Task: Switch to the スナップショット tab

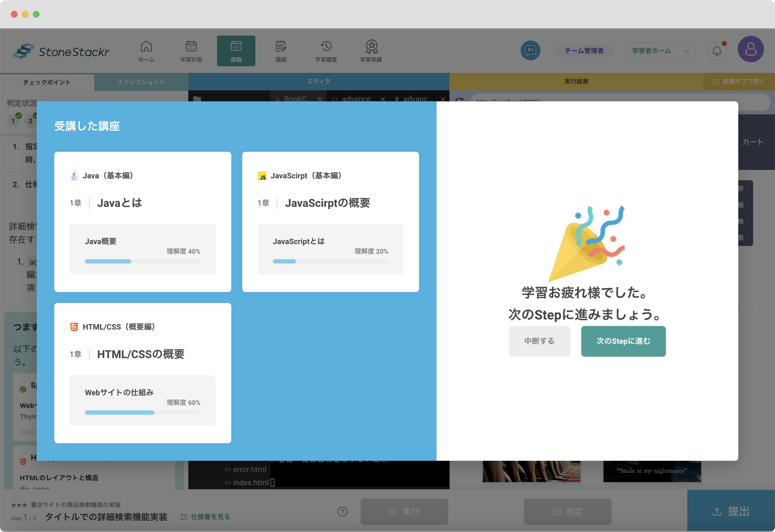Action: pos(141,82)
